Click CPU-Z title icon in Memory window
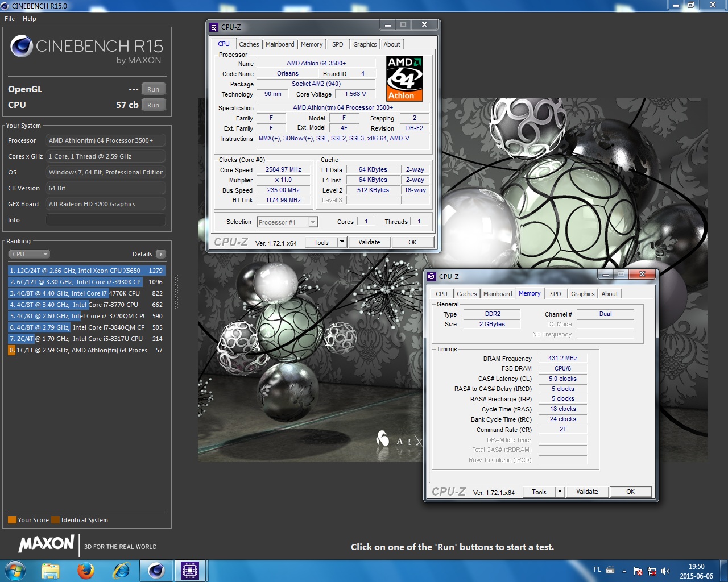Viewport: 728px width, 582px height. point(432,276)
